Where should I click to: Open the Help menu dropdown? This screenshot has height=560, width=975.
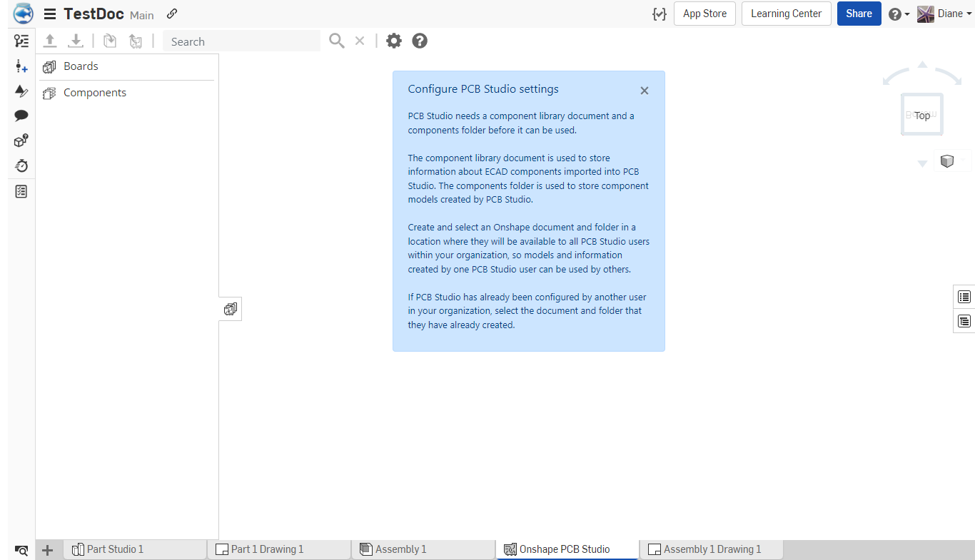point(899,14)
